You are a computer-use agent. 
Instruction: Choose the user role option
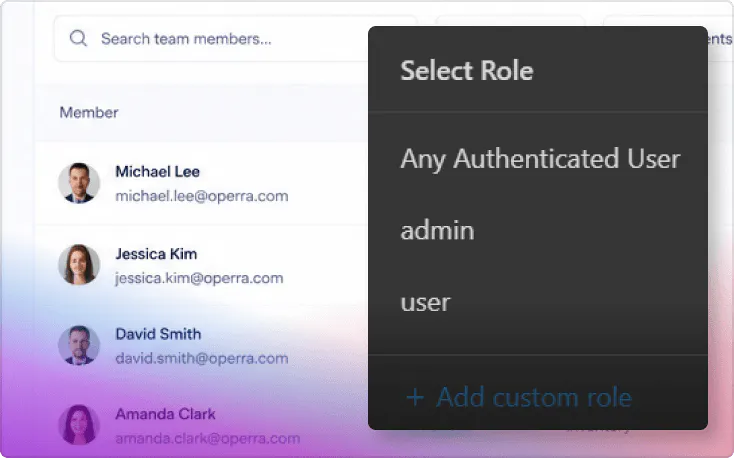point(425,303)
